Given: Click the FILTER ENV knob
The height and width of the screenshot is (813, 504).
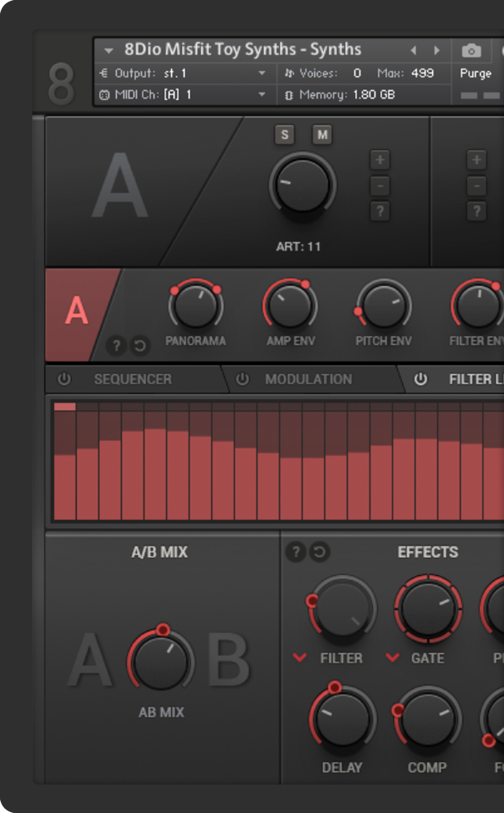Looking at the screenshot, I should pyautogui.click(x=478, y=306).
